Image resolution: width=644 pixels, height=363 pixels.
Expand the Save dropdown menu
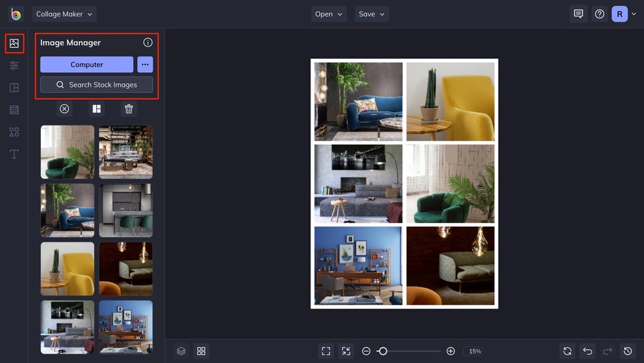click(372, 14)
